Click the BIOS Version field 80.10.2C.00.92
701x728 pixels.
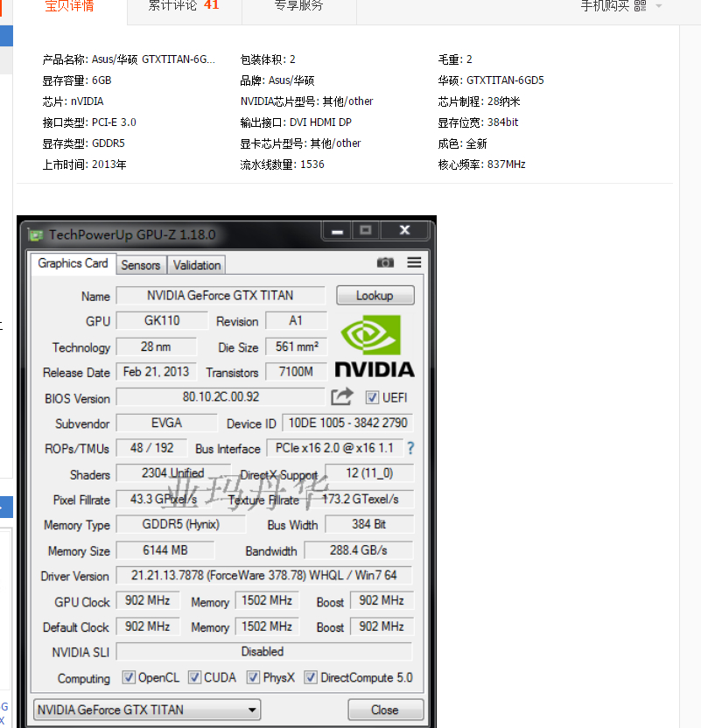click(221, 397)
